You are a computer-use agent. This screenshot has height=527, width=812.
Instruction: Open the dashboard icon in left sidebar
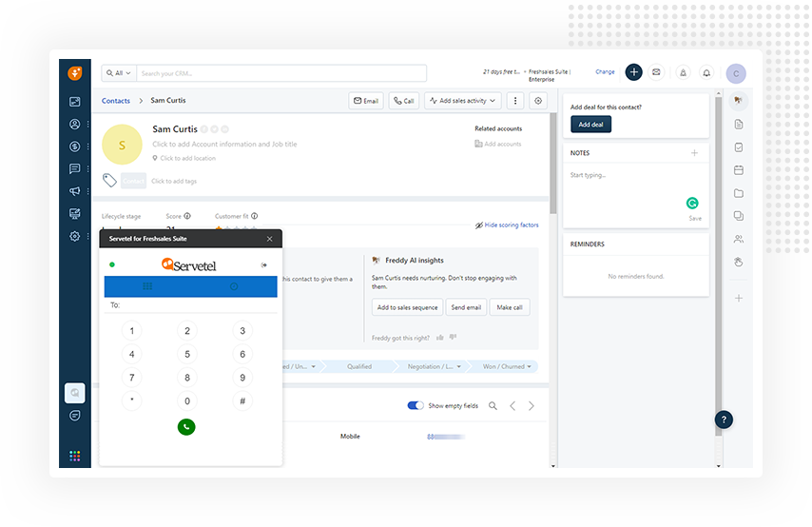(x=74, y=102)
